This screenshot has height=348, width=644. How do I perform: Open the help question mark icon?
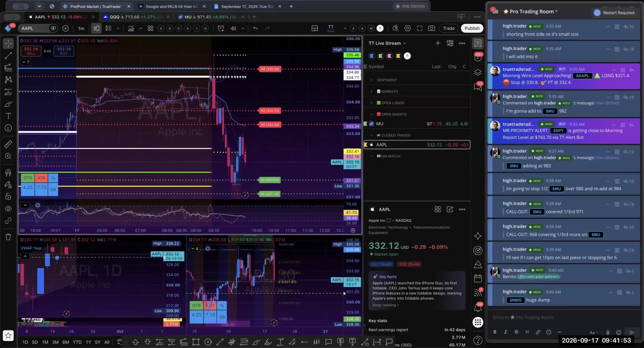[478, 340]
